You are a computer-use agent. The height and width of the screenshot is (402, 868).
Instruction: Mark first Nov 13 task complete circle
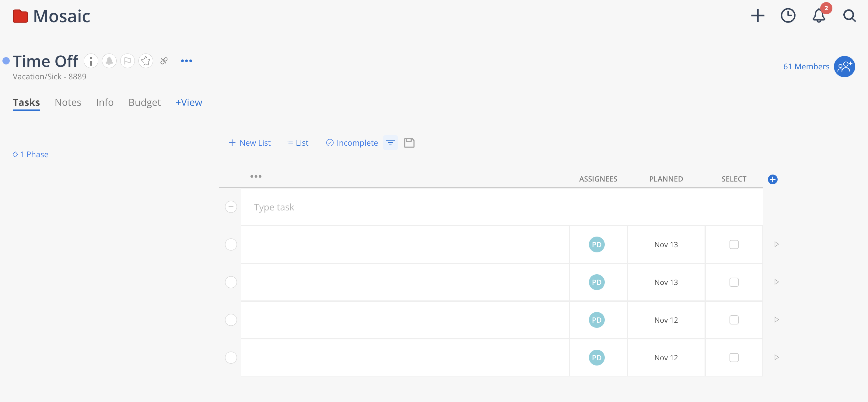pos(231,244)
